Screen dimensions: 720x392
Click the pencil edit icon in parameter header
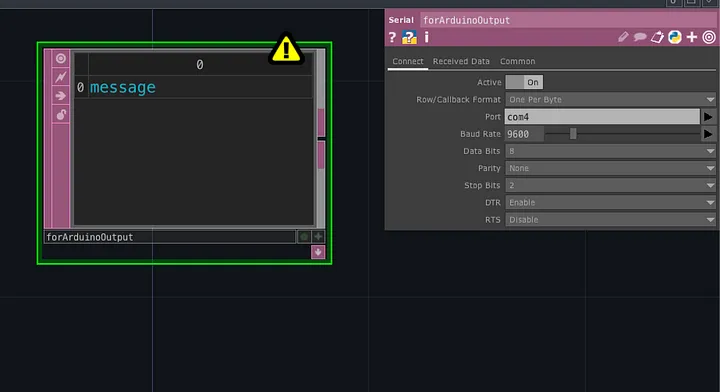click(623, 37)
